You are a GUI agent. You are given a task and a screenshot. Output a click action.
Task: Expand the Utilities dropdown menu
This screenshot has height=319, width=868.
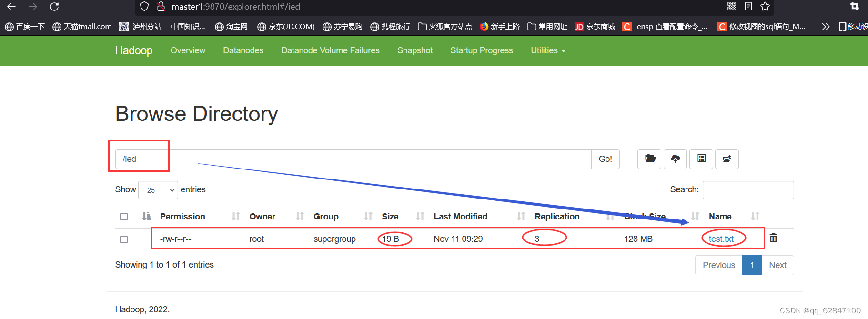[548, 50]
